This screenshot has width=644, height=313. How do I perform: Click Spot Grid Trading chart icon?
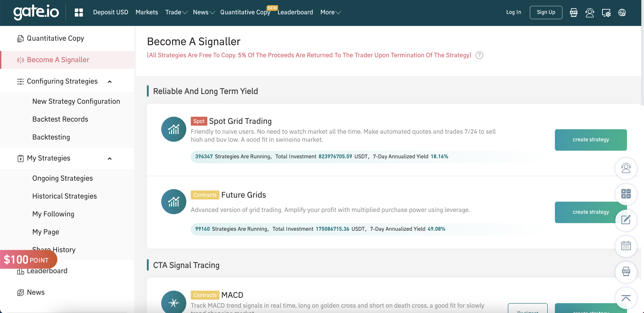(174, 129)
